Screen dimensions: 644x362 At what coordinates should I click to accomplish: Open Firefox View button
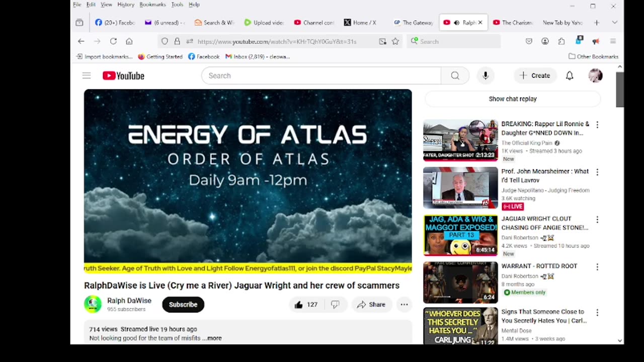[x=79, y=23]
